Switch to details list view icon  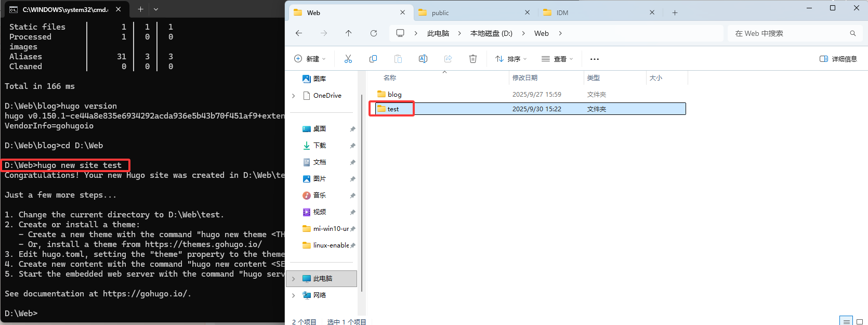tap(846, 321)
